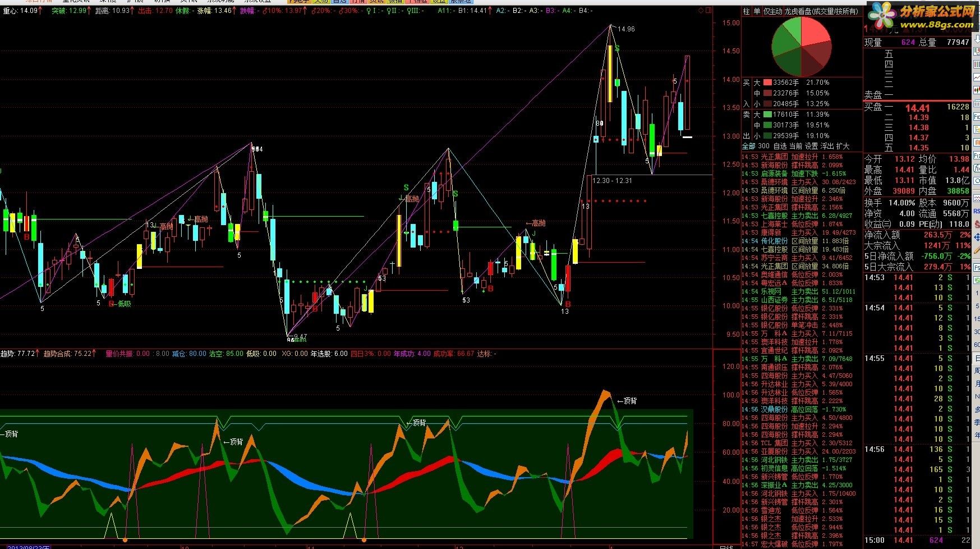Click 浮出 to float the panel

coord(827,146)
